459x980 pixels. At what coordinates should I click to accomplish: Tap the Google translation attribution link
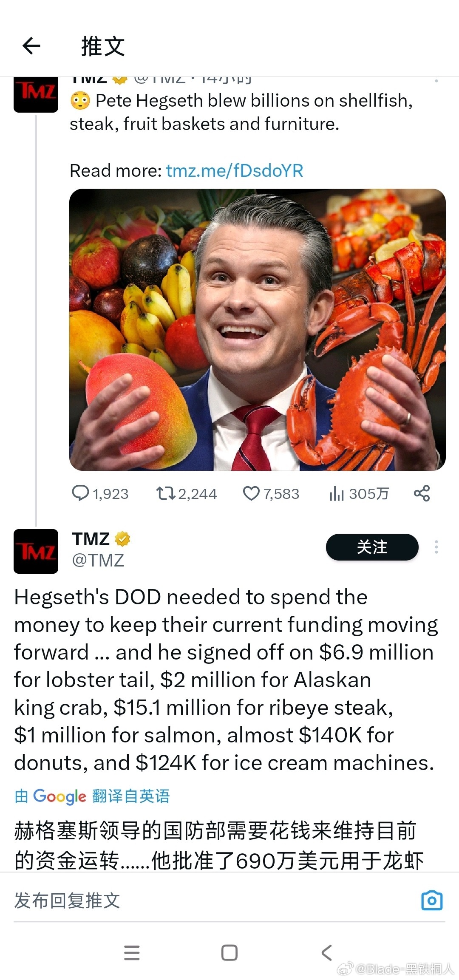point(92,796)
